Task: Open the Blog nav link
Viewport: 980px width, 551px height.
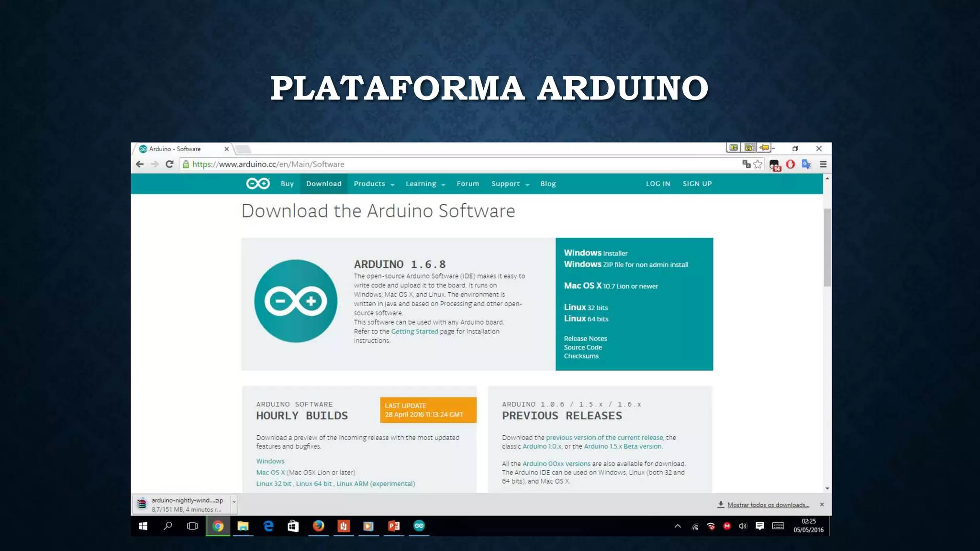Action: coord(548,184)
